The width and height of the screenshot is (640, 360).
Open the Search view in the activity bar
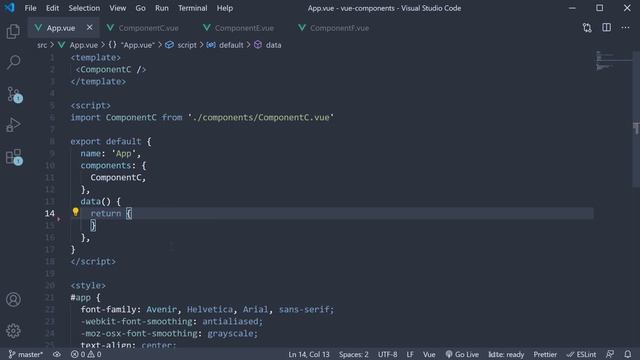click(x=13, y=62)
